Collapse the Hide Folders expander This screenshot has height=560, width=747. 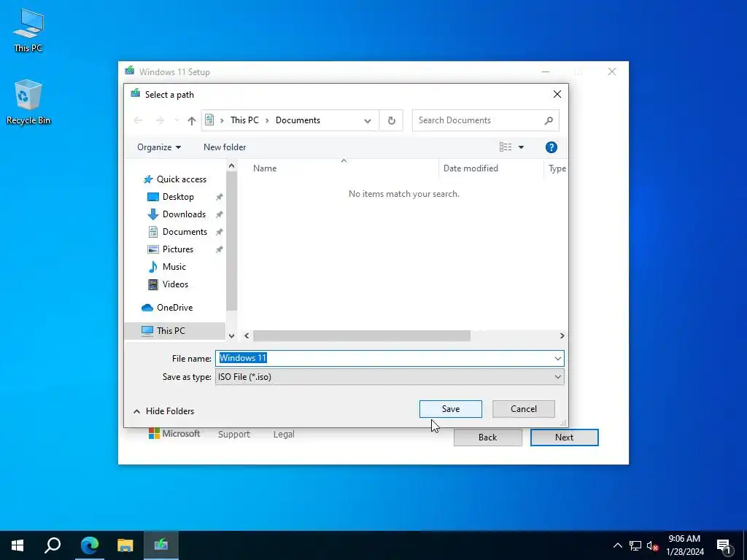coord(164,411)
